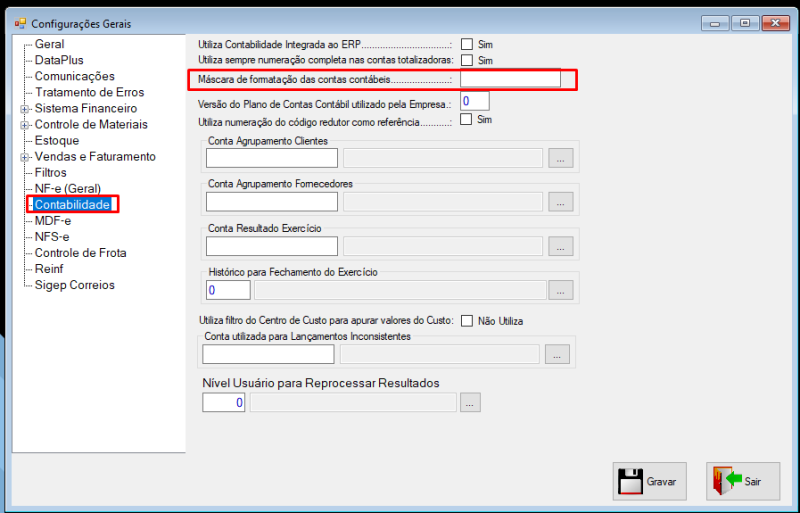Open the NFS-e settings

click(x=52, y=237)
